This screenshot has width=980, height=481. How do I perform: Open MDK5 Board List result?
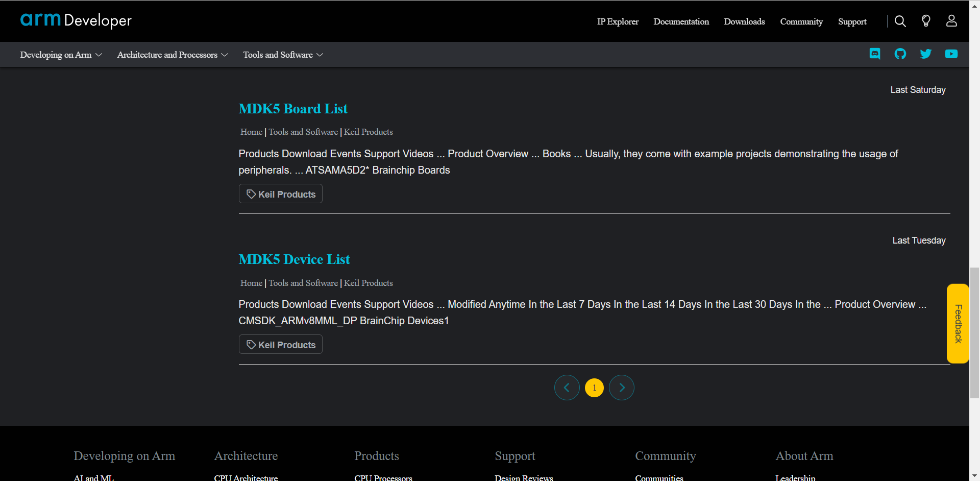[x=293, y=109]
